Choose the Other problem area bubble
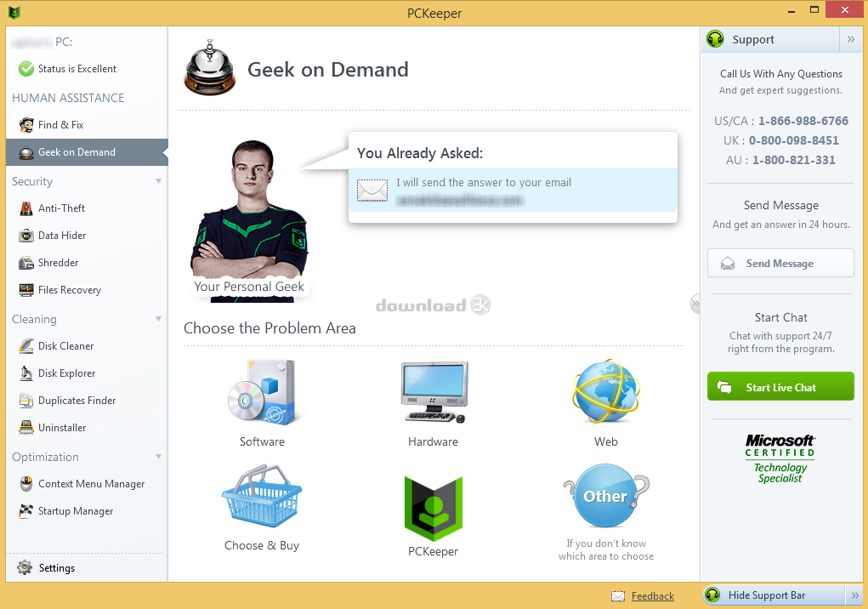The image size is (868, 609). coord(606,496)
